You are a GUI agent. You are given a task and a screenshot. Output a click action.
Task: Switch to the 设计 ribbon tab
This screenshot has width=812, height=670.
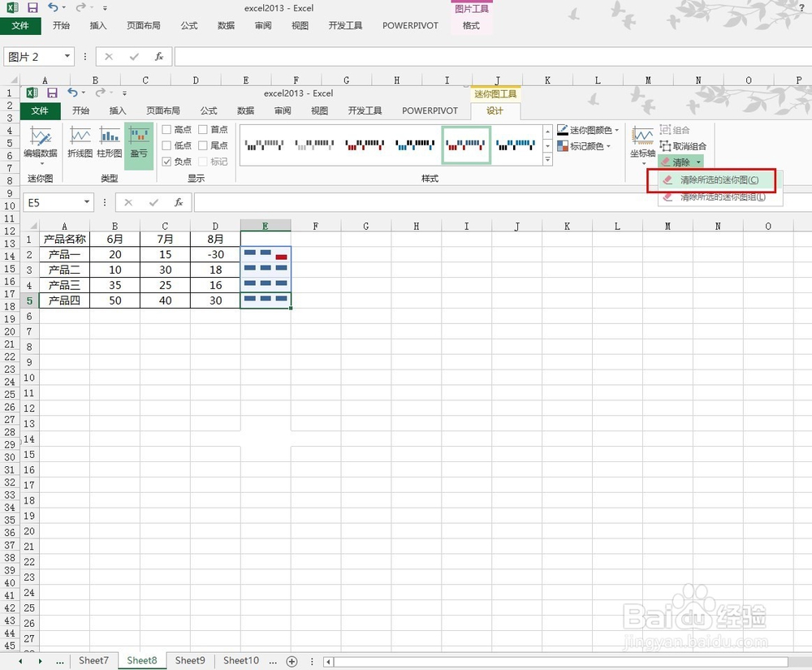495,110
